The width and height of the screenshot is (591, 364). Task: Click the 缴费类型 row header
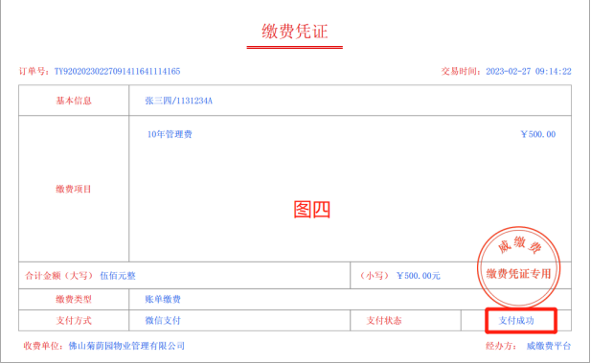[x=74, y=299]
